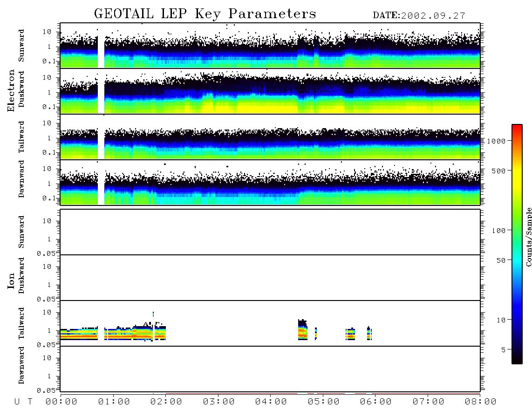Click the "DATE:2002.09.27" label
This screenshot has width=532, height=410.
click(419, 16)
